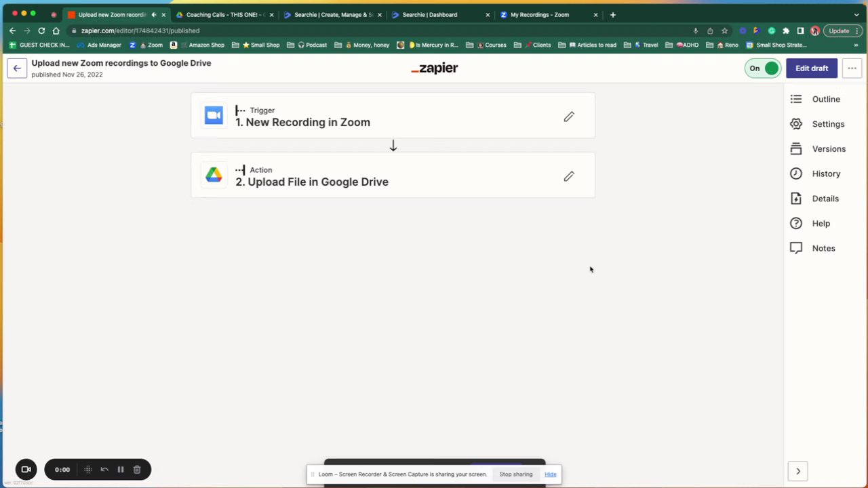
Task: Open the Money, honey bookmark folder
Action: click(x=362, y=45)
